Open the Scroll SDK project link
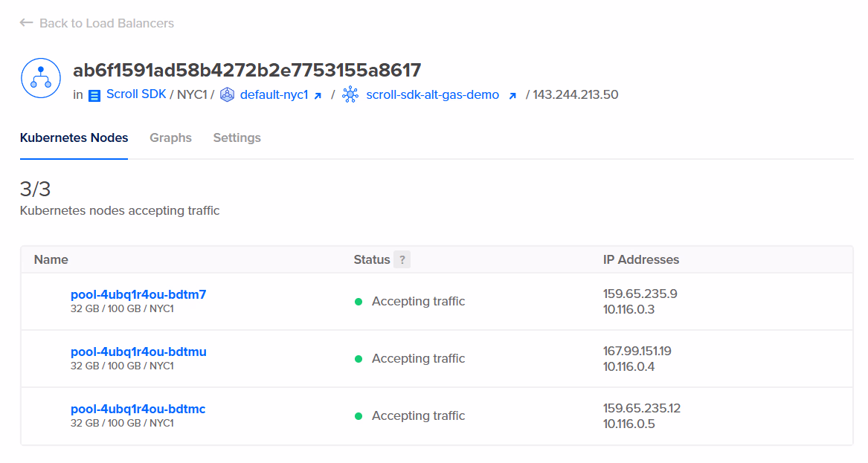Screen dimensions: 868x463 point(136,94)
